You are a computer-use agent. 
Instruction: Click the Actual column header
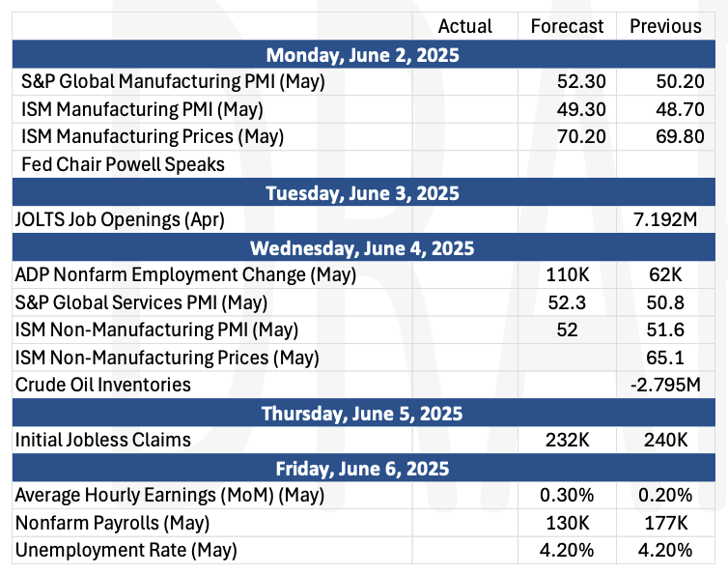(464, 26)
